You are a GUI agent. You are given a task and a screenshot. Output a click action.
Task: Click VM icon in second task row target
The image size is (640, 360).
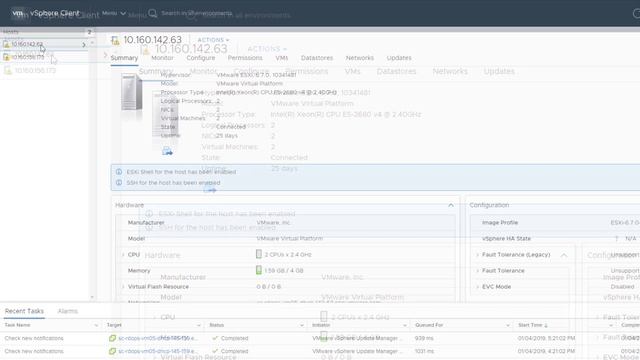pos(112,351)
